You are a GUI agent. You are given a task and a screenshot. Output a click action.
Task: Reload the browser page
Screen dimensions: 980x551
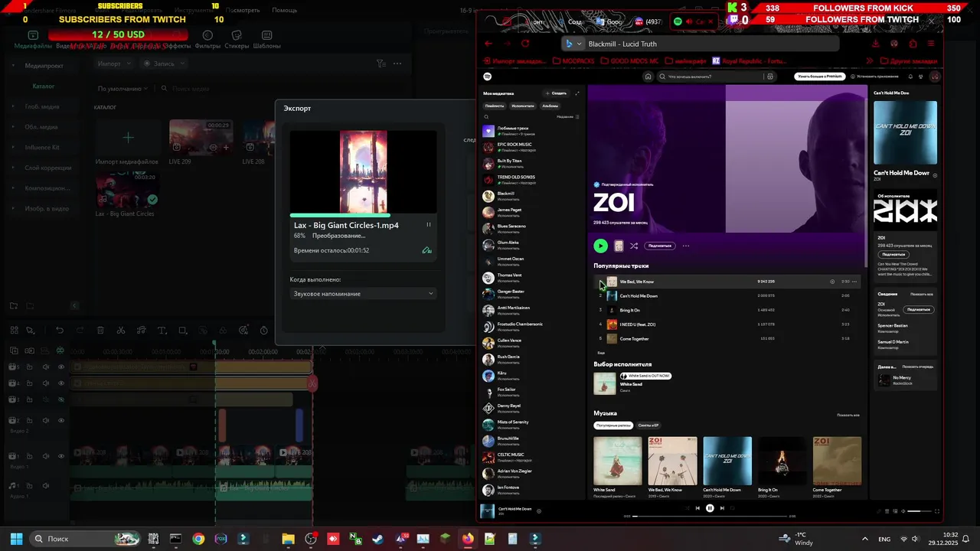pyautogui.click(x=525, y=44)
